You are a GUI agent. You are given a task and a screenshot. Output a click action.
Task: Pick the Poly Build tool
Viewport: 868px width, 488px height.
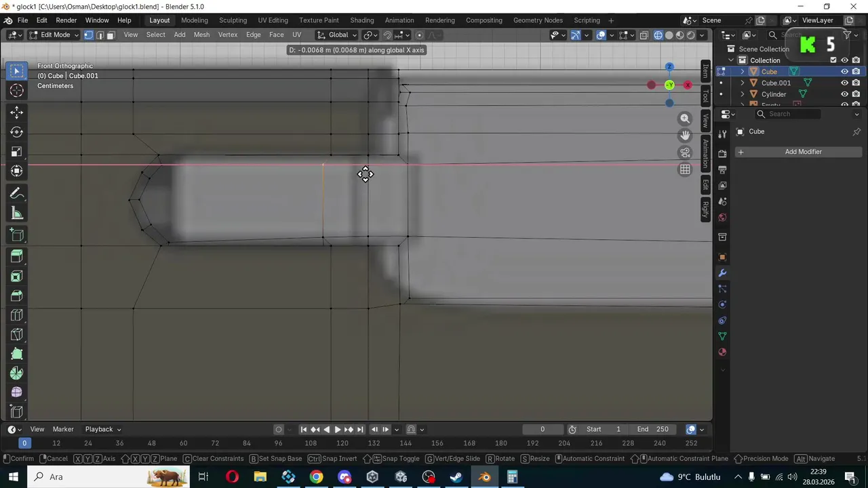(x=17, y=354)
